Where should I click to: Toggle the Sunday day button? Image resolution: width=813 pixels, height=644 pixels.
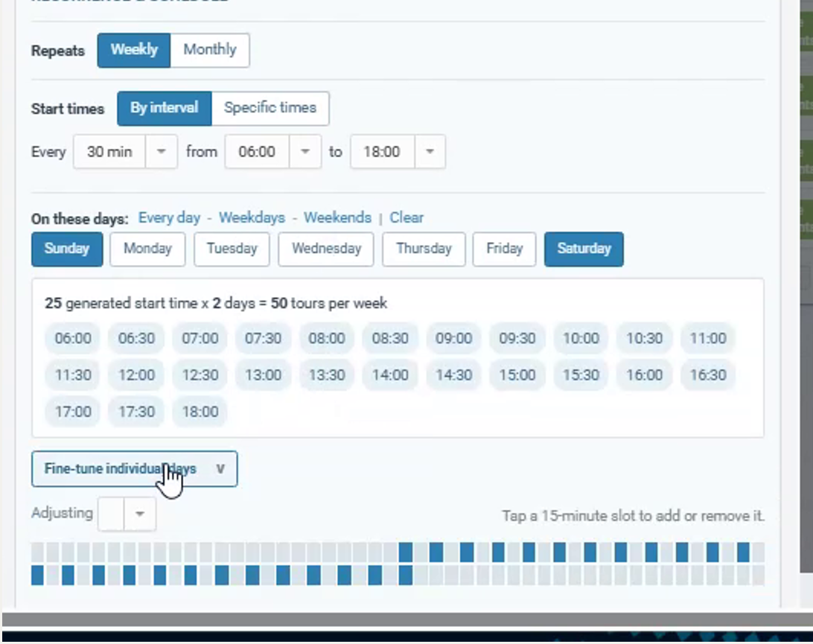click(x=67, y=249)
